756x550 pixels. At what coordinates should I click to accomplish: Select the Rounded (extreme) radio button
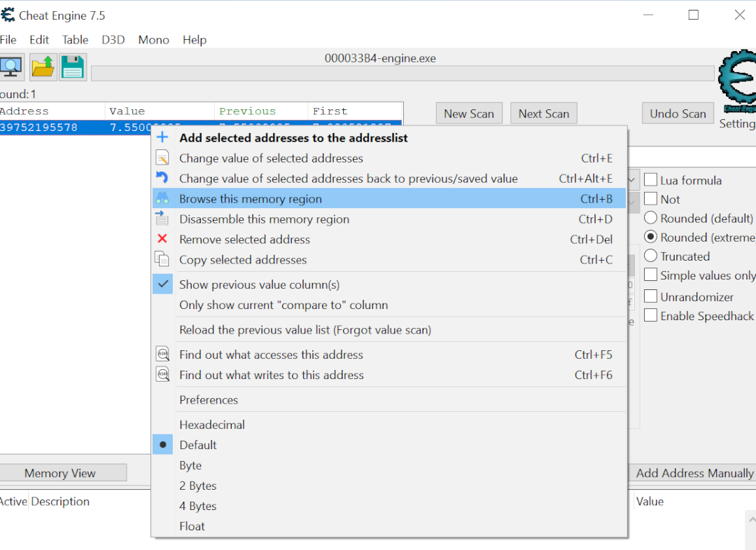[650, 237]
